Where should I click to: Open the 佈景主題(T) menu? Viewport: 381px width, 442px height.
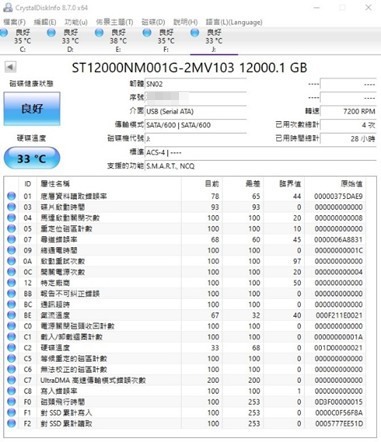click(x=114, y=22)
